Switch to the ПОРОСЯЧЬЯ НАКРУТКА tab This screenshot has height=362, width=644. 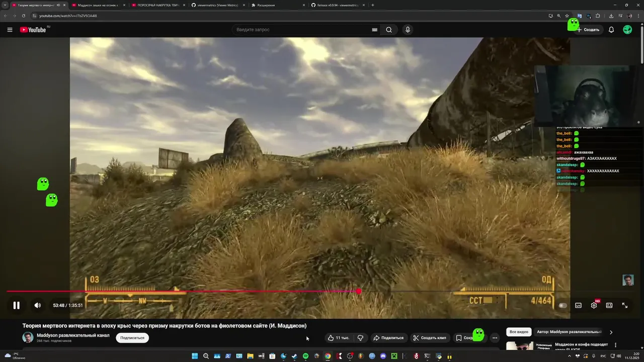(x=158, y=5)
